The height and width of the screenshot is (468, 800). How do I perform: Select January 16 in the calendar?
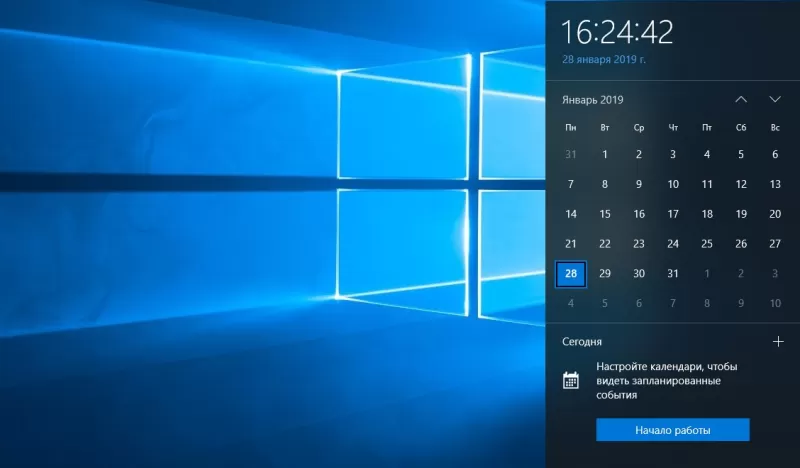pos(639,214)
